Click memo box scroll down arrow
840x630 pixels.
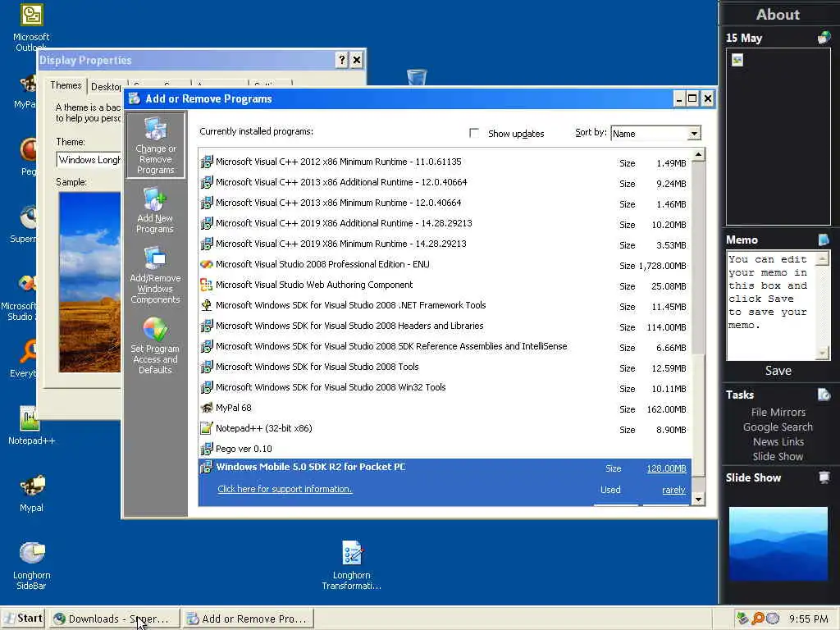[x=822, y=353]
